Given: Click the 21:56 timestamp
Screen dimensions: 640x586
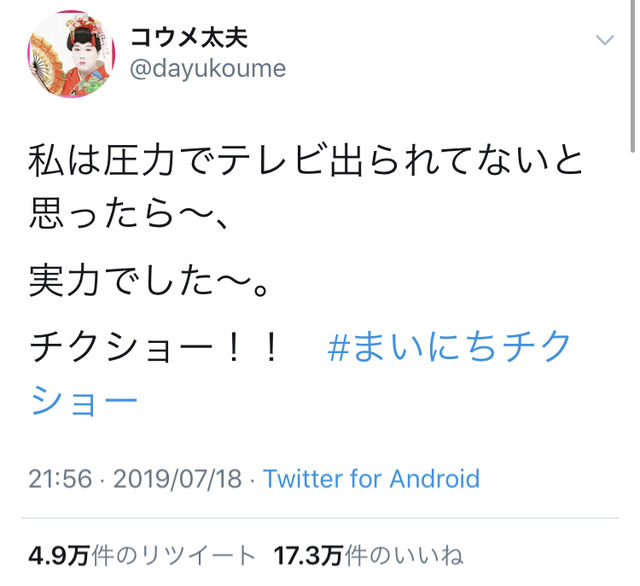Looking at the screenshot, I should point(60,478).
